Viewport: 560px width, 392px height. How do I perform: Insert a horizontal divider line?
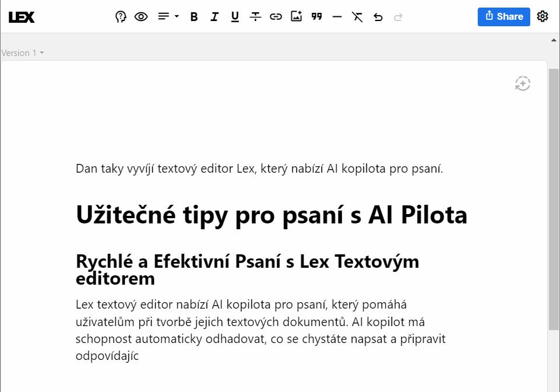[x=337, y=16]
